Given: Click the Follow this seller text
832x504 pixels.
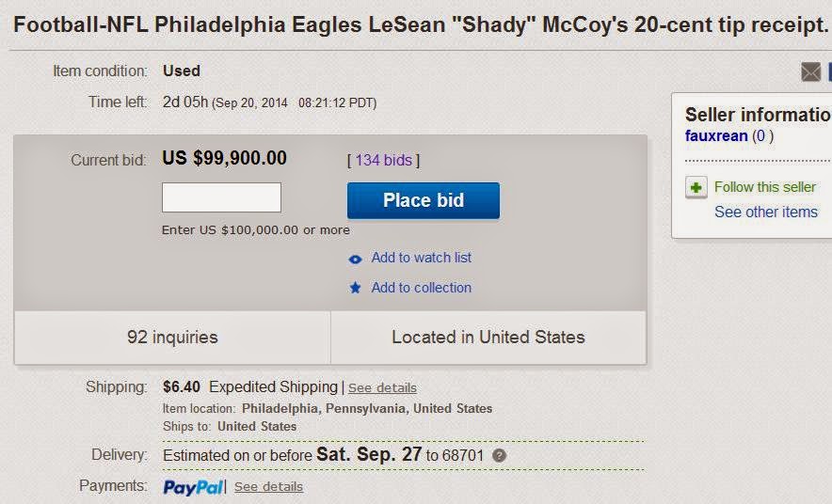Looking at the screenshot, I should click(764, 187).
